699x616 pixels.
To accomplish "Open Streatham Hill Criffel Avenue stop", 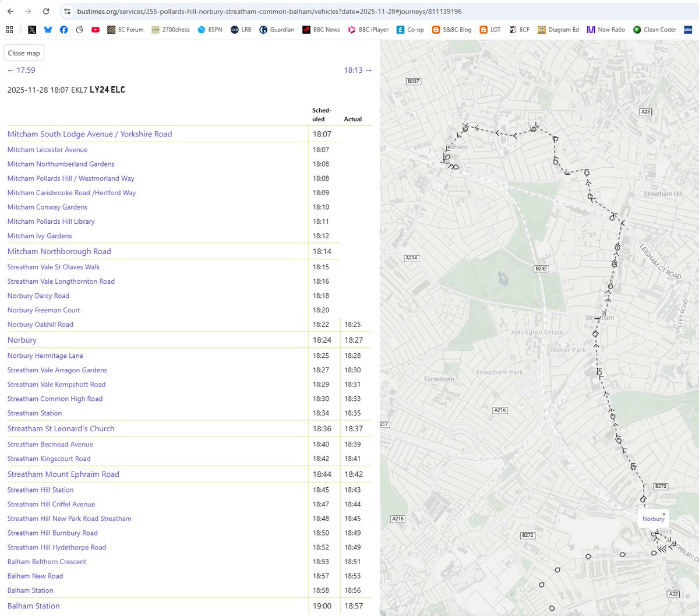I will click(51, 504).
